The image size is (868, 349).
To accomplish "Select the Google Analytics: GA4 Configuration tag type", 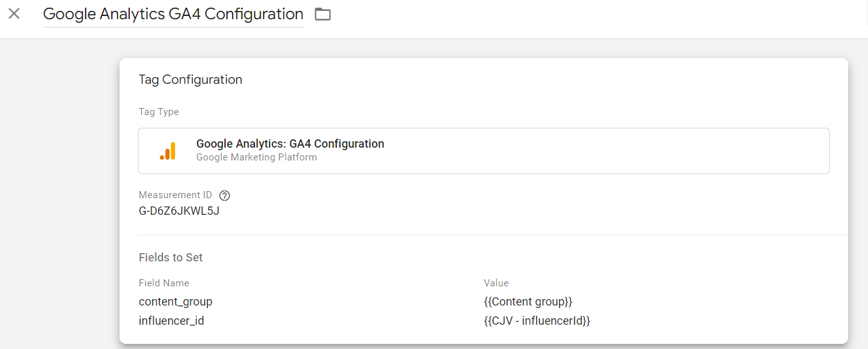I will coord(290,144).
